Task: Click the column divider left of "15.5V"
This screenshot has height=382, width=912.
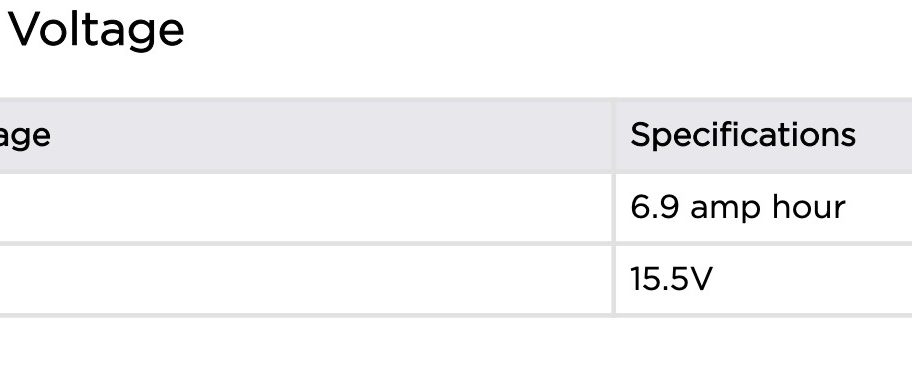Action: 613,280
